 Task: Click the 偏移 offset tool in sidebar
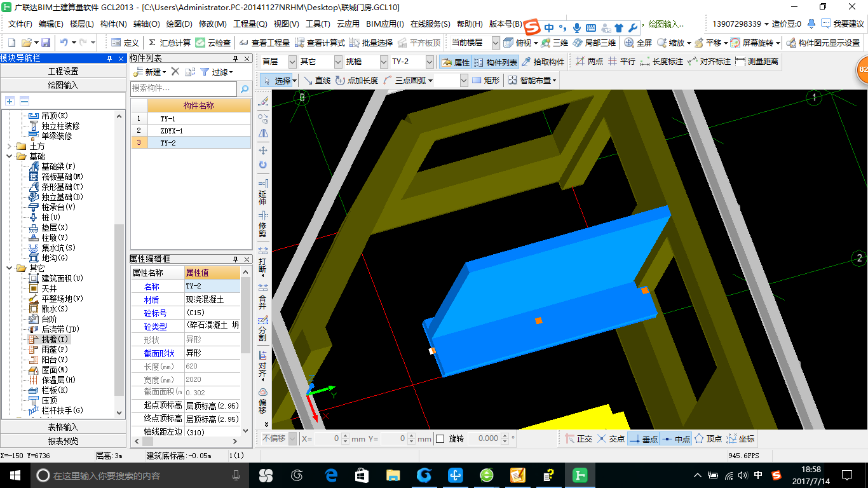point(263,400)
